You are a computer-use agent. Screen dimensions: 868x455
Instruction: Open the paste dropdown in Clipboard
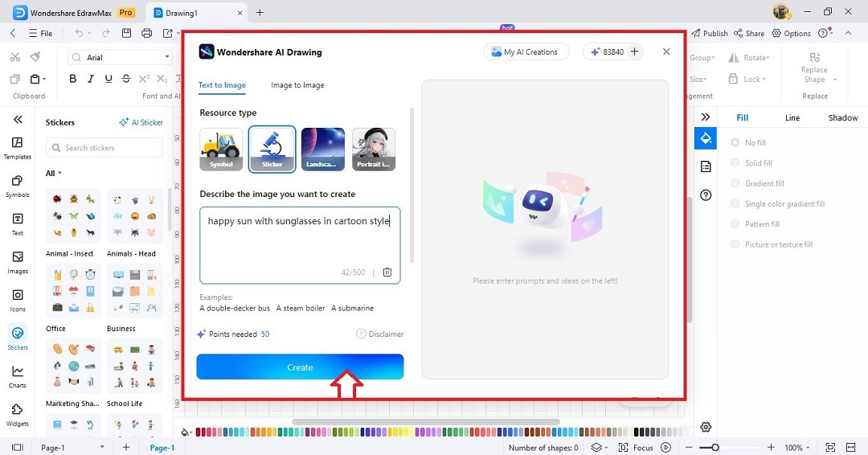click(x=44, y=79)
